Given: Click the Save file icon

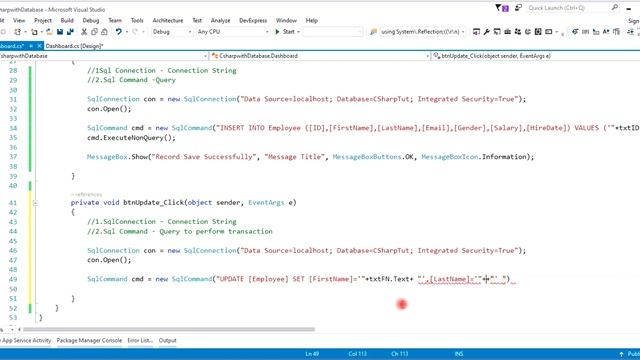Looking at the screenshot, I should 60,31.
